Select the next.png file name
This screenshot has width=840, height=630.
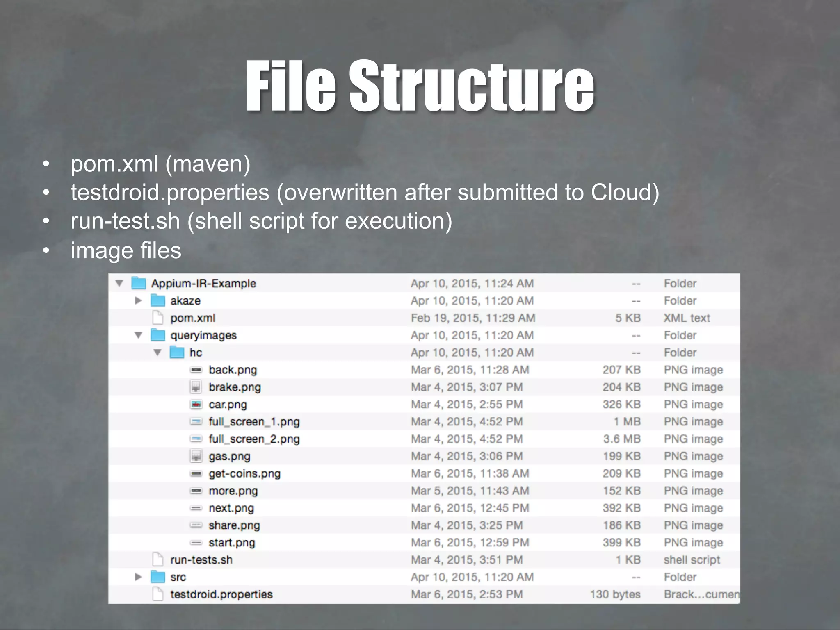(231, 508)
